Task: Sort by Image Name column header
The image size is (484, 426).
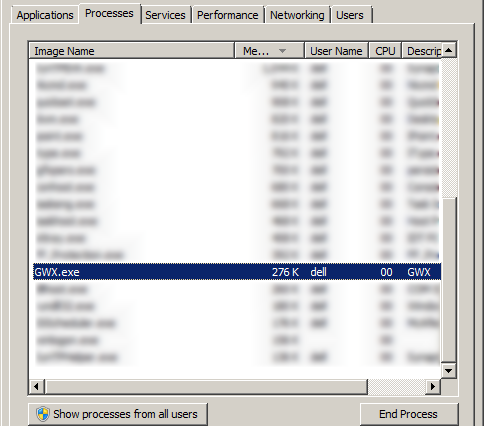Action: [x=132, y=51]
